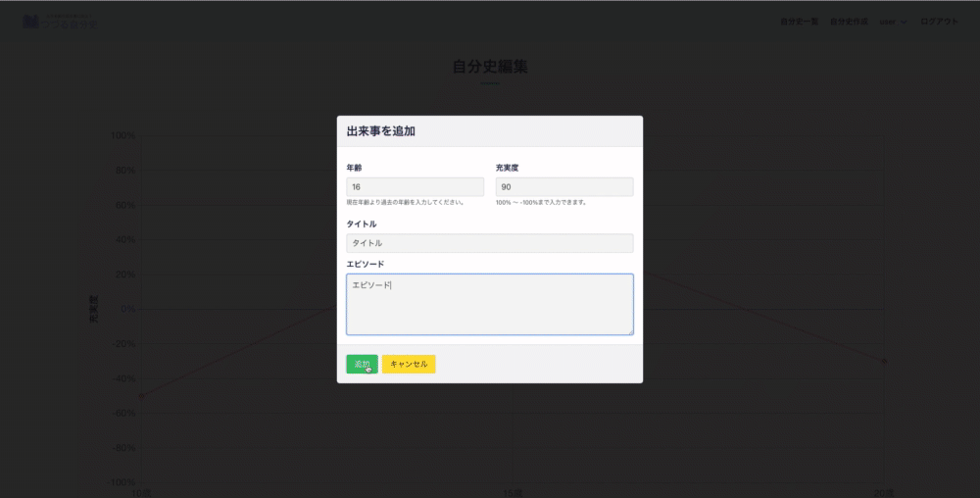Image resolution: width=980 pixels, height=498 pixels.
Task: Click the site logo in header
Action: pos(60,22)
